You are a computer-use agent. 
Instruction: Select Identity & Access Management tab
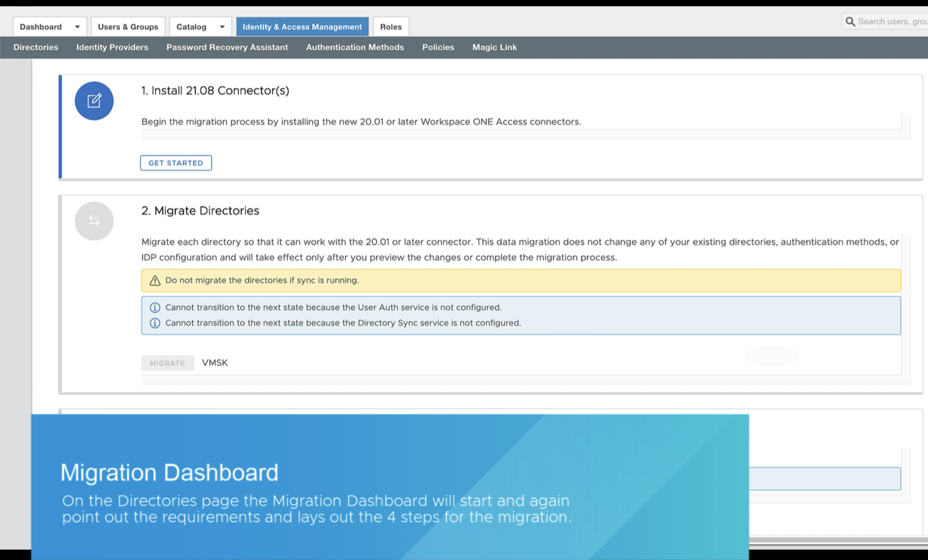click(x=302, y=27)
